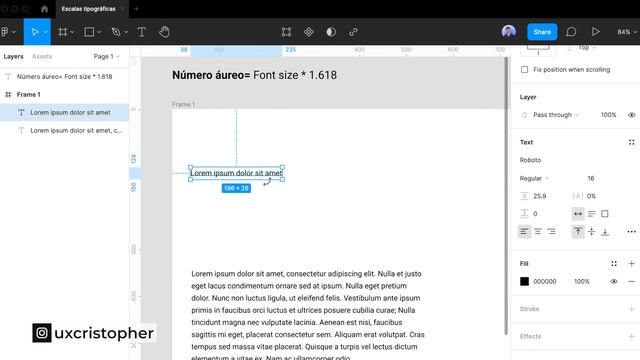Viewport: 640px width, 360px height.
Task: Add an effect with plus icon
Action: click(631, 336)
